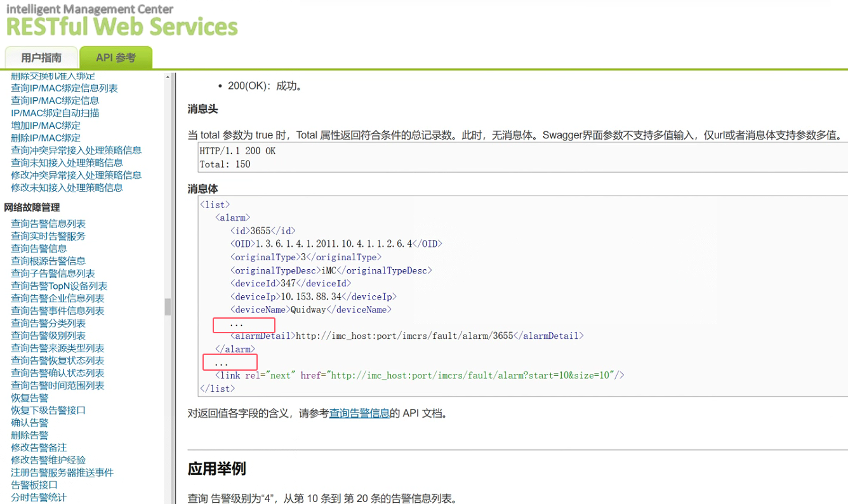
Task: Click sidebar link 查询告警确认状态列表
Action: (x=58, y=373)
